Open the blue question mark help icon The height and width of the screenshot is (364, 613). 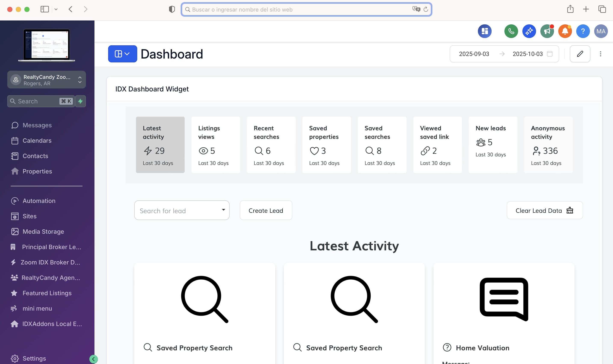[x=583, y=31]
